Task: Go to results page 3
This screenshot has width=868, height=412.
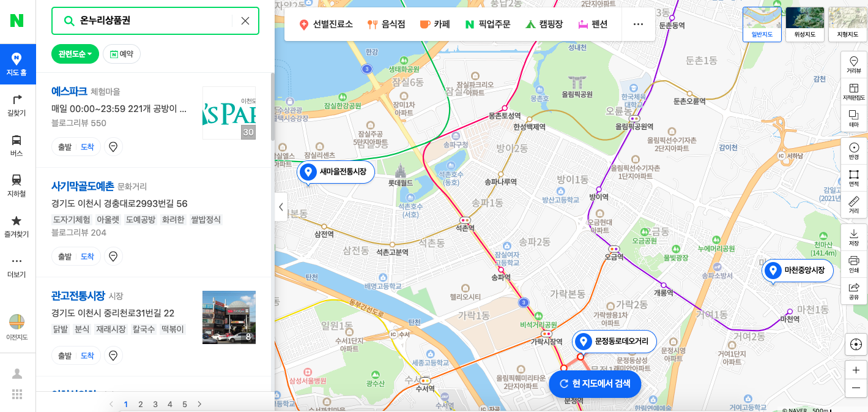Action: 155,404
